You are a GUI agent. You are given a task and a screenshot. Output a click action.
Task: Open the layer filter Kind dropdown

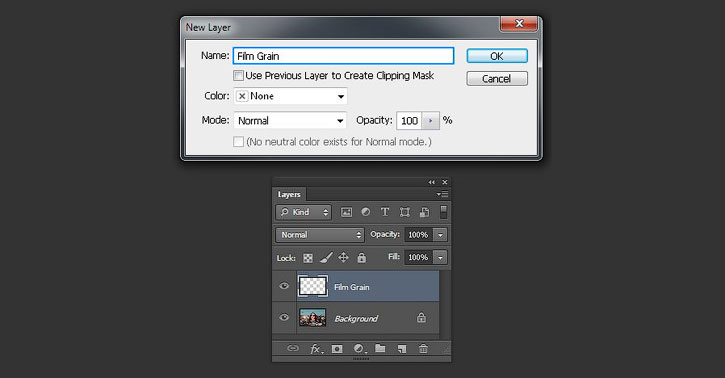coord(303,212)
